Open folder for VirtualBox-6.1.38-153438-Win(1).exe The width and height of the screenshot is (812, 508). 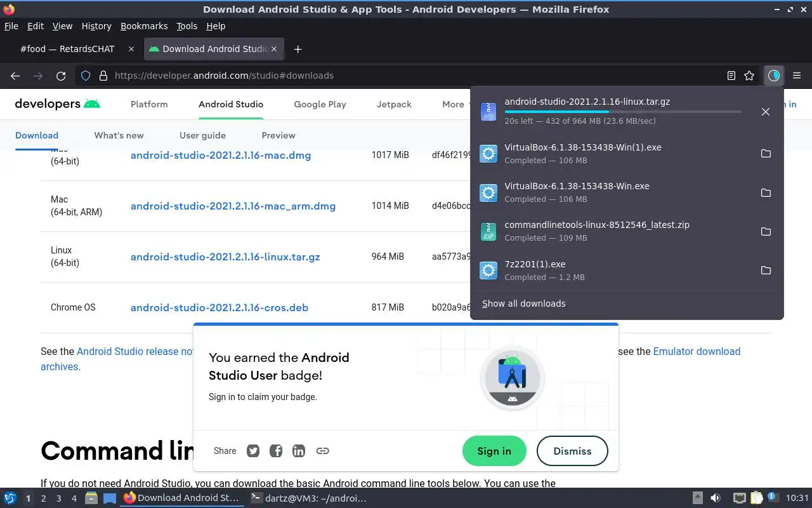tap(766, 154)
